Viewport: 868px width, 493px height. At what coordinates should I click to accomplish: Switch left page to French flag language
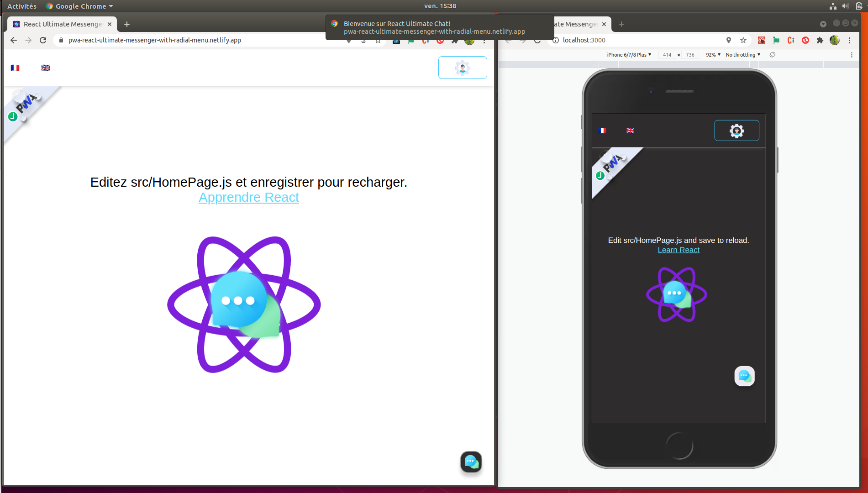coord(15,68)
